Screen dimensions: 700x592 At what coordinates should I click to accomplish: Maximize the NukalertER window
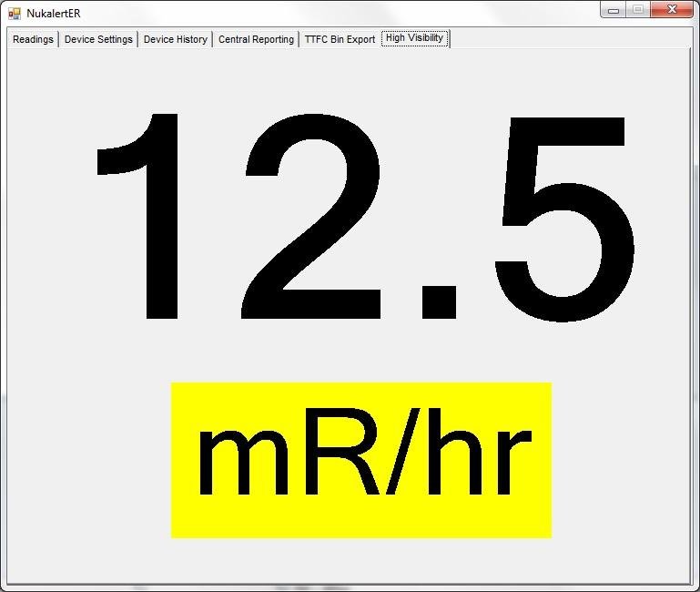pos(637,9)
